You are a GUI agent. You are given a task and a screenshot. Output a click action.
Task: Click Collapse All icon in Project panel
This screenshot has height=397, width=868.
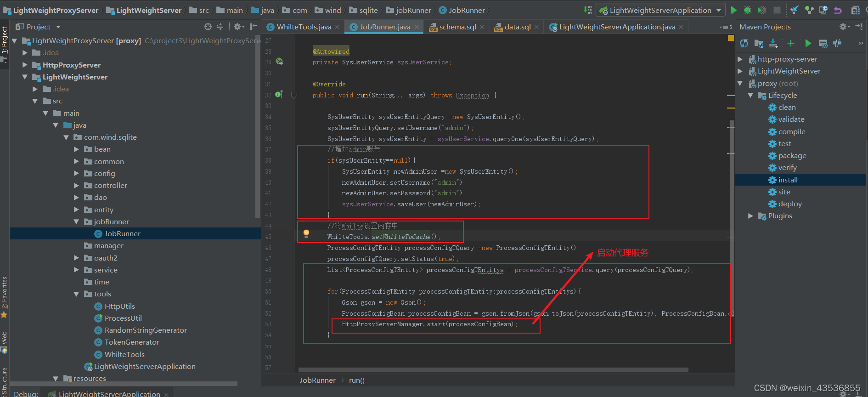[220, 27]
